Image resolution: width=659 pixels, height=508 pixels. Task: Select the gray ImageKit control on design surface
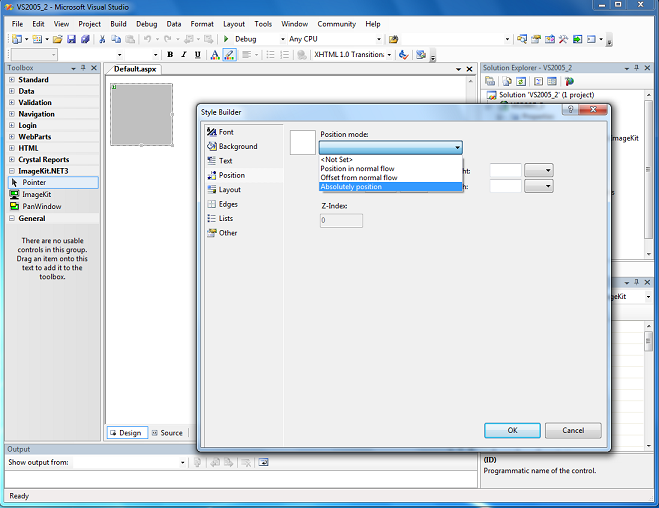142,115
